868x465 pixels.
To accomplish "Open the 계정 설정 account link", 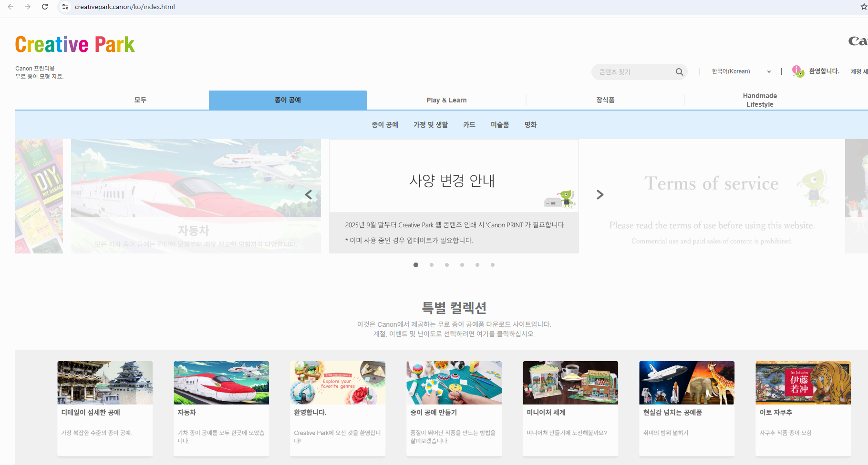I will pos(858,71).
